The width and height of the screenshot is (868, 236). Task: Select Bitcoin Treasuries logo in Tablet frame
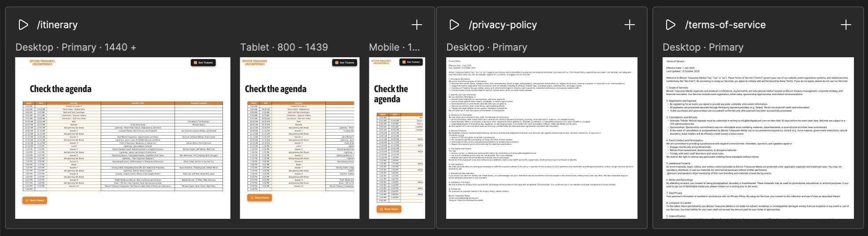(255, 63)
